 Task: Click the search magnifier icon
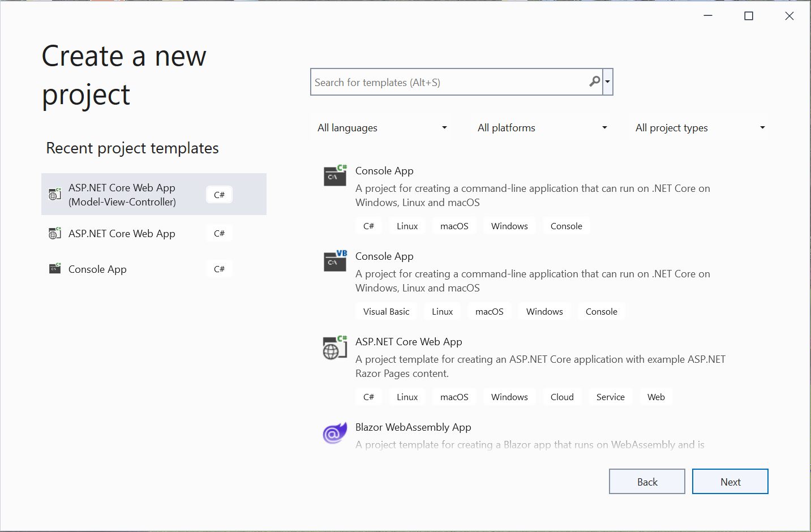click(x=594, y=82)
